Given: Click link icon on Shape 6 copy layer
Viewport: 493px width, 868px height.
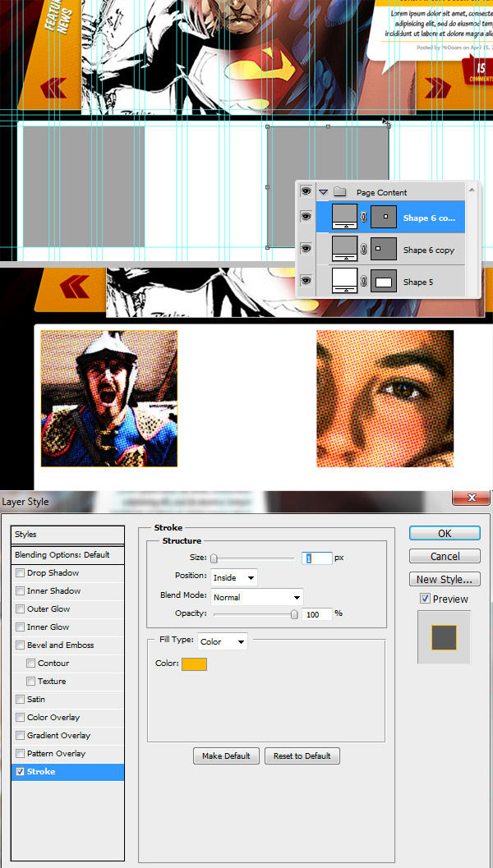Looking at the screenshot, I should (x=364, y=250).
